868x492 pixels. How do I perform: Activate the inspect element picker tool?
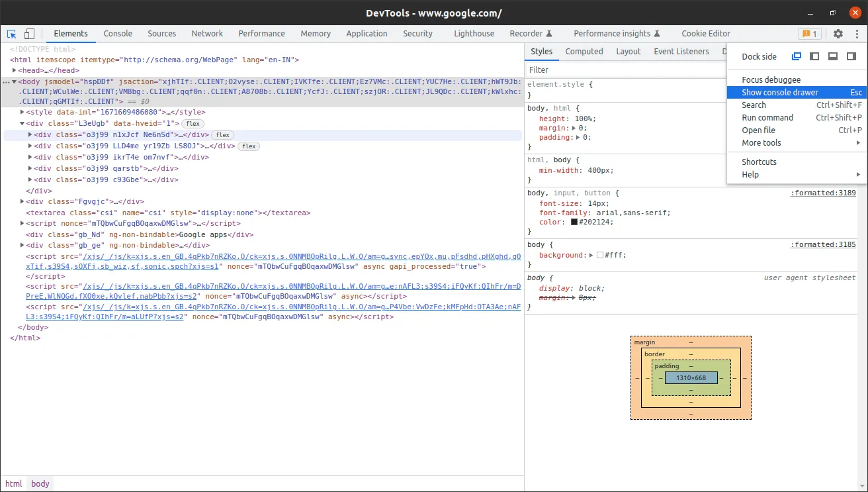tap(12, 34)
